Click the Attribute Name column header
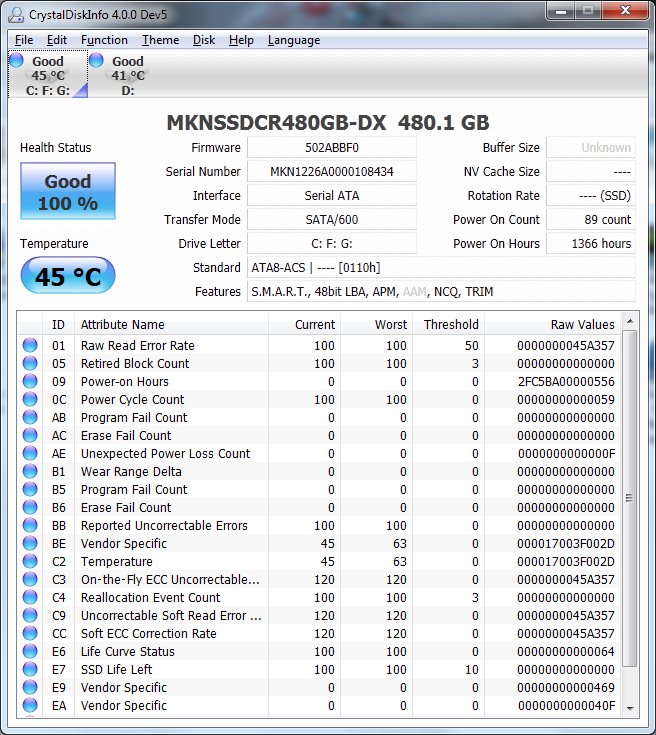 [x=171, y=324]
